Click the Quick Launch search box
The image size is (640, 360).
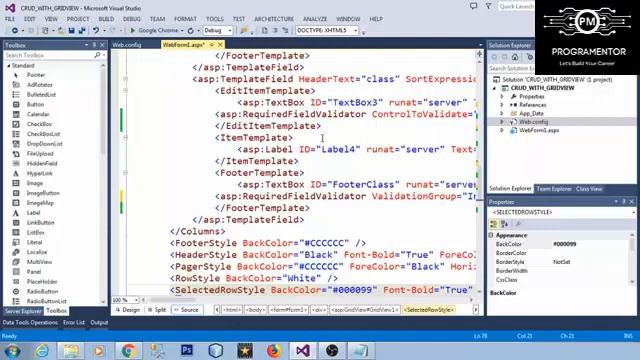coord(516,6)
